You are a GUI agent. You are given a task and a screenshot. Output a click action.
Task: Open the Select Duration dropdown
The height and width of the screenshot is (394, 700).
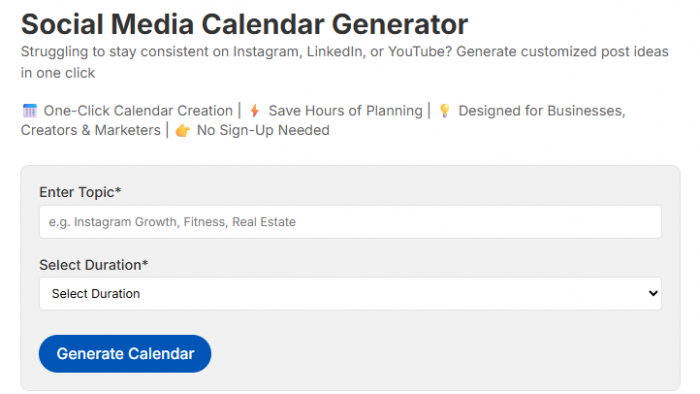(350, 294)
